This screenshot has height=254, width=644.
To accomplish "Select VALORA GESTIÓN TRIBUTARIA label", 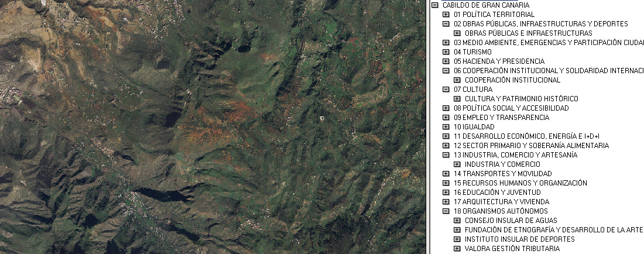I will tap(512, 249).
